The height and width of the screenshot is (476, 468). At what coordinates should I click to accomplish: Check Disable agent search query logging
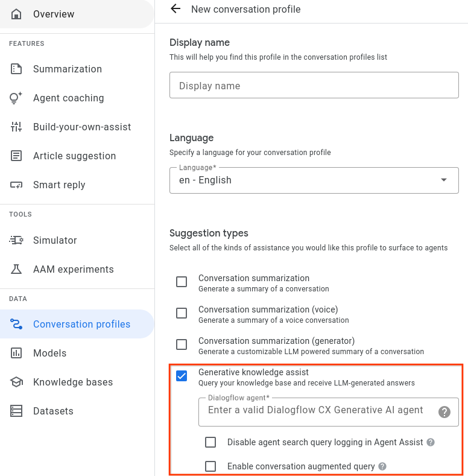[x=210, y=442]
